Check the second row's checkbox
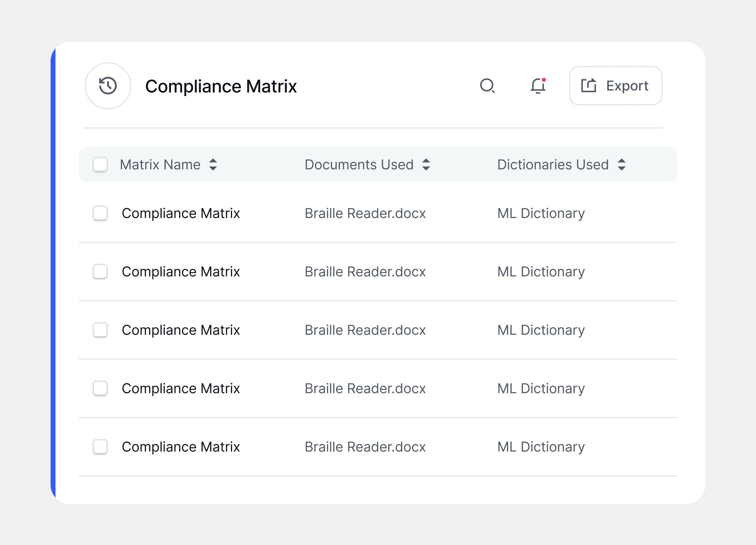The width and height of the screenshot is (756, 545). pos(100,272)
